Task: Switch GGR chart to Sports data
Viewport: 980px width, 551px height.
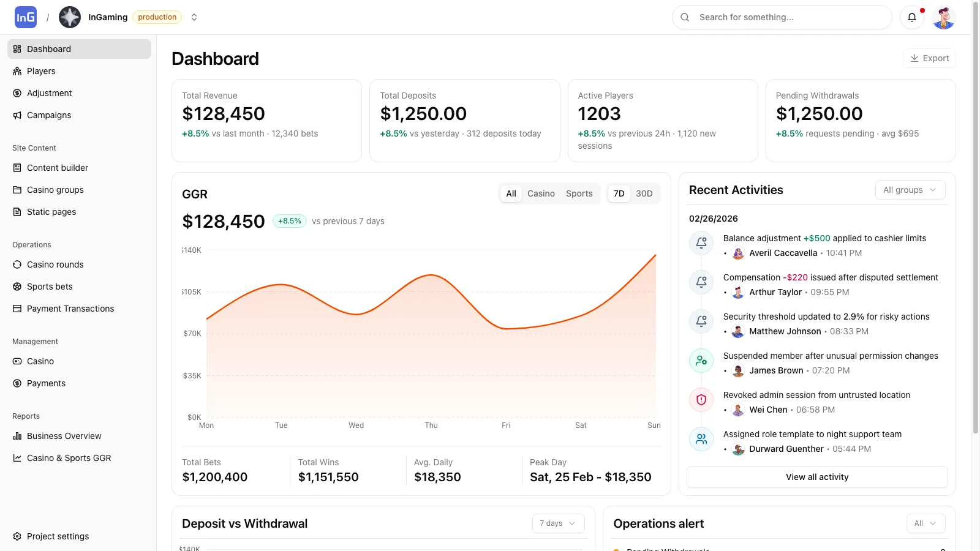Action: [579, 193]
